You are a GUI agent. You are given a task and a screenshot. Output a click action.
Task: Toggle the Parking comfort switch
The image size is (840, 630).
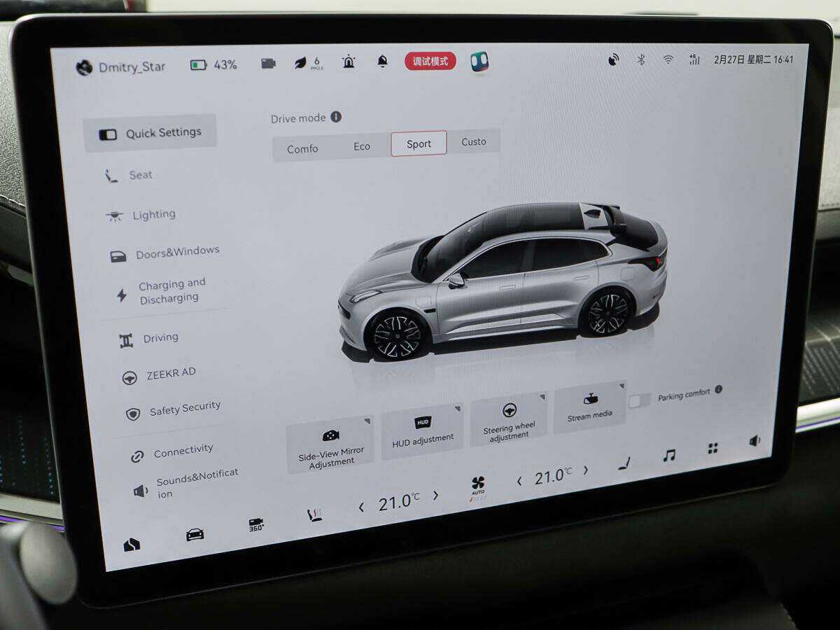639,400
